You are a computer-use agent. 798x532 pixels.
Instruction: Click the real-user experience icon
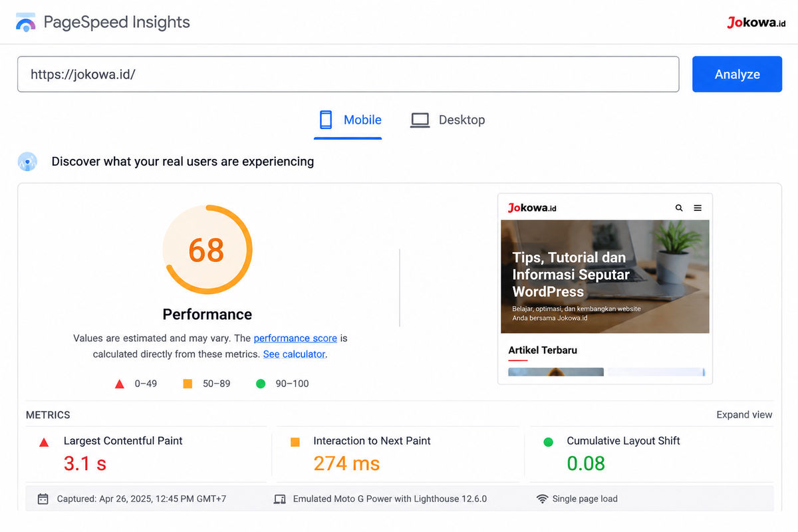click(x=27, y=162)
